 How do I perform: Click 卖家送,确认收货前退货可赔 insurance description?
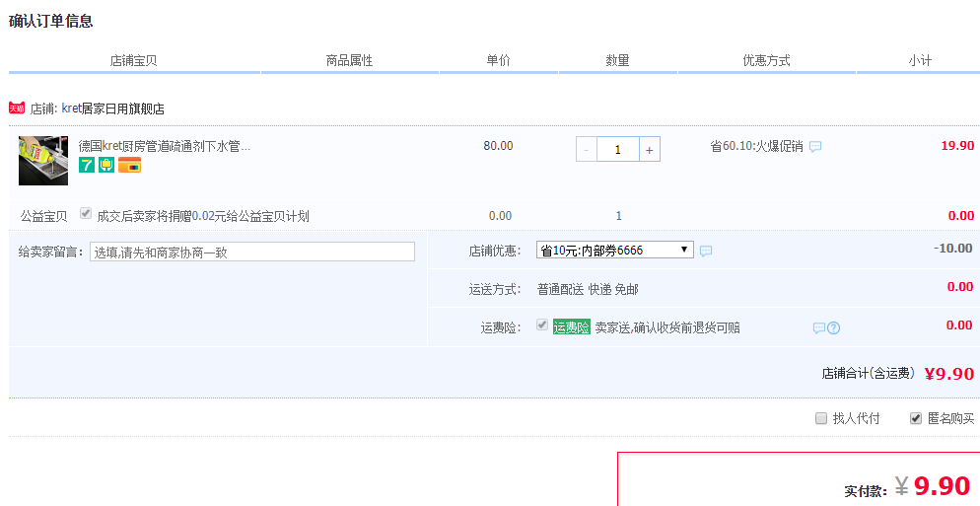point(666,327)
